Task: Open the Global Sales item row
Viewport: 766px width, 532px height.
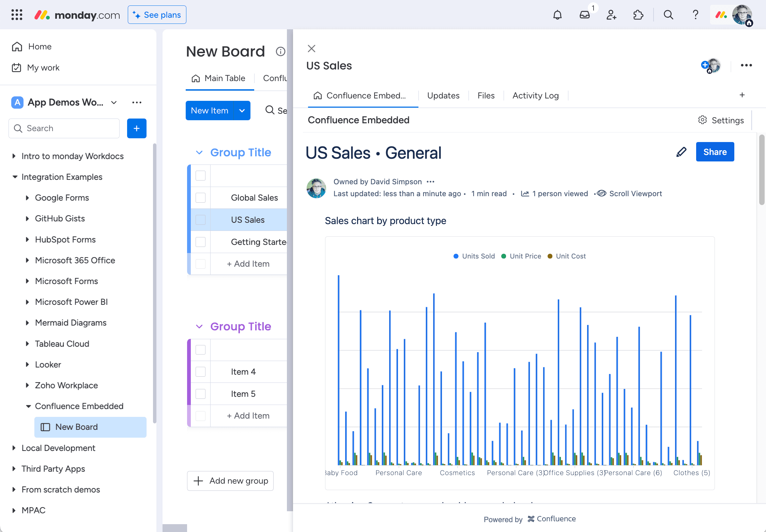Action: (x=254, y=198)
